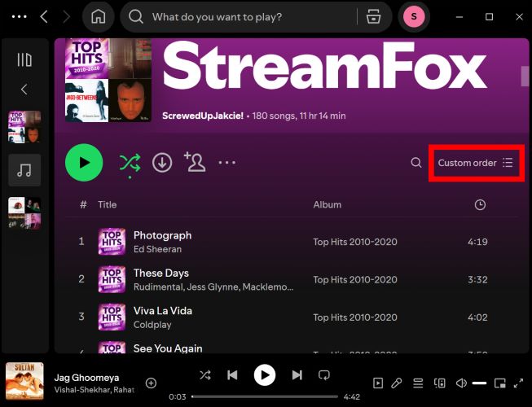Viewport: 532px width, 407px height.
Task: Invite collaborators to the playlist
Action: (195, 162)
